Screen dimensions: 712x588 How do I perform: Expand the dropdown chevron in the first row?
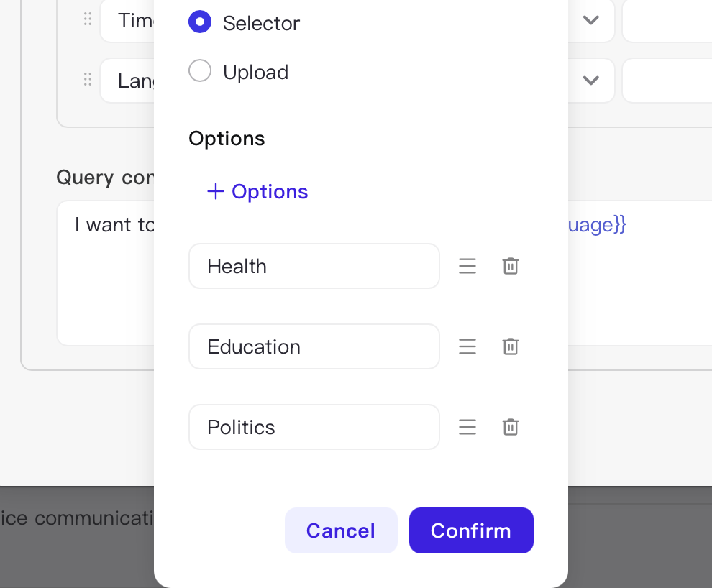tap(590, 19)
